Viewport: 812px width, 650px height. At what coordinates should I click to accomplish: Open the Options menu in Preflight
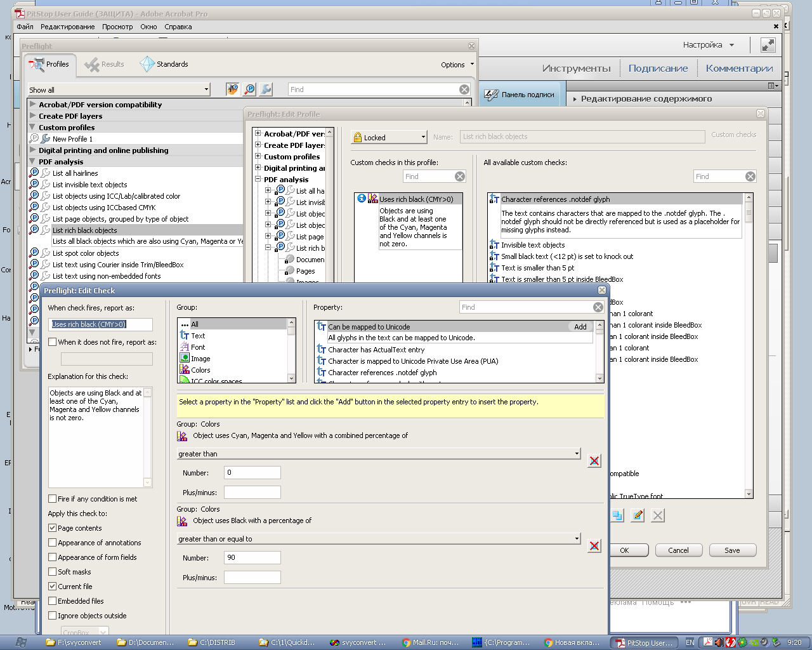pyautogui.click(x=457, y=65)
